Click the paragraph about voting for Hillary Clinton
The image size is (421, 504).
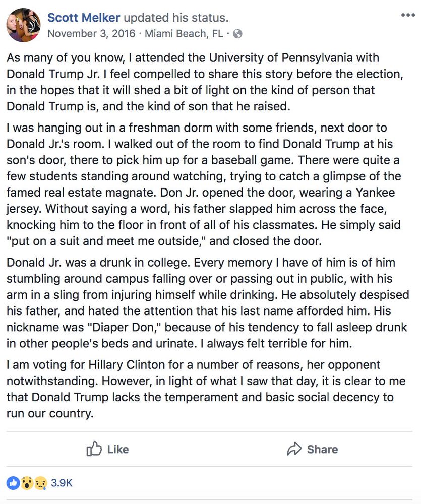206,389
